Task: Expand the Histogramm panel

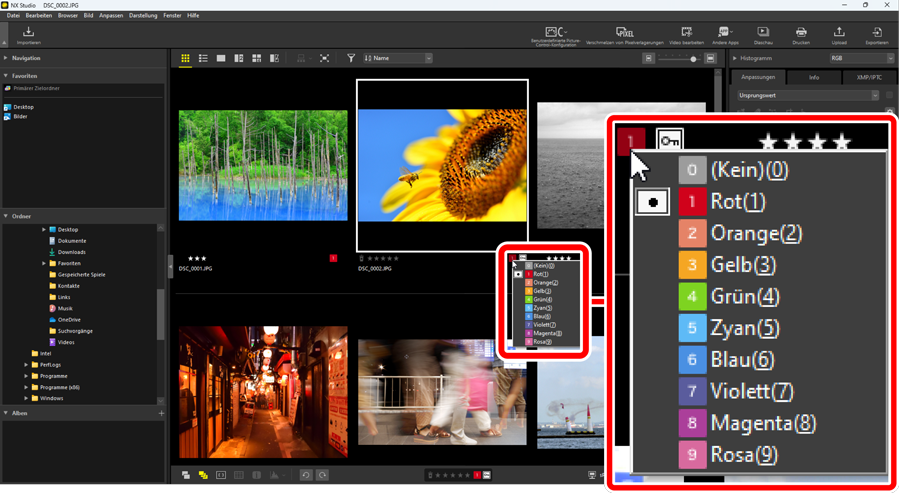Action: coord(735,59)
